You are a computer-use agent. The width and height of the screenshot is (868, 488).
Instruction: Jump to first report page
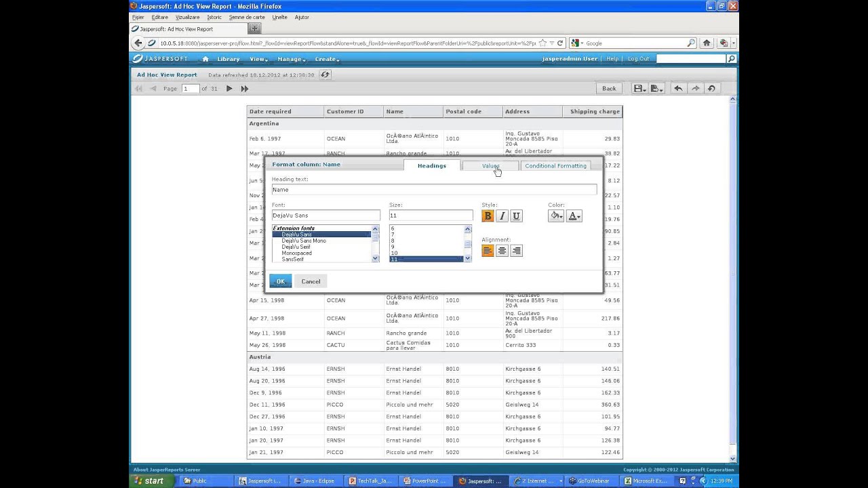(139, 89)
